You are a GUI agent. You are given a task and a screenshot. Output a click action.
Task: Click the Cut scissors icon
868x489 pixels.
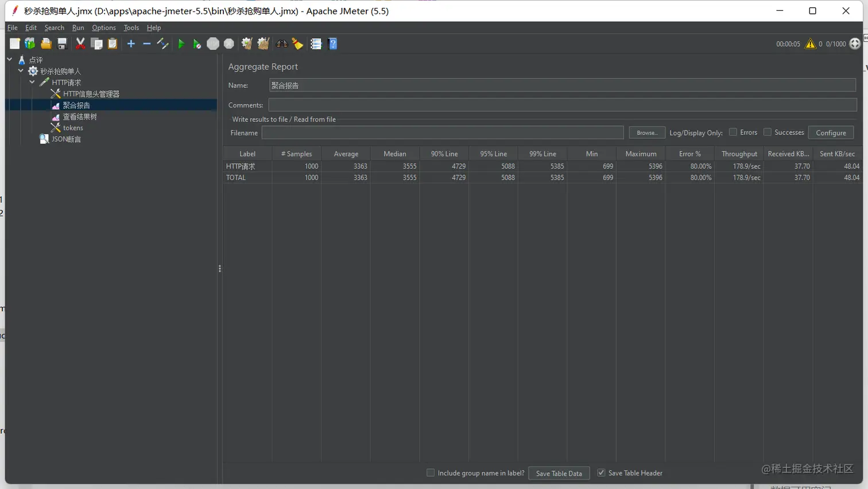80,44
